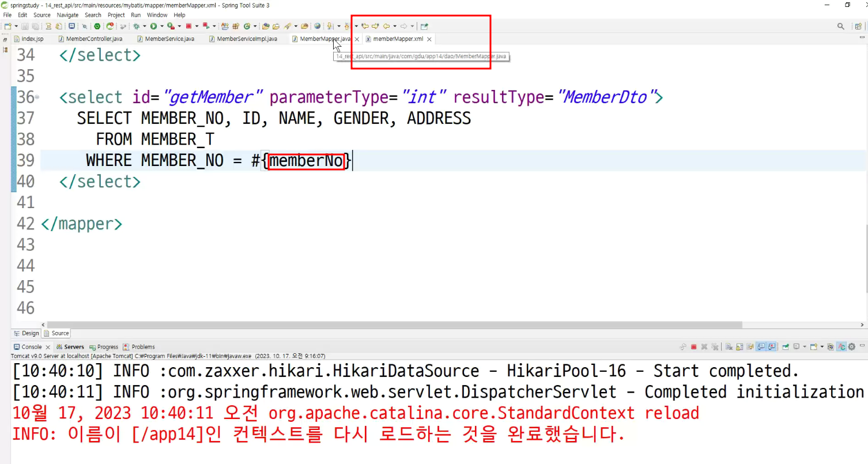Open the Open Console dropdown arrow
The width and height of the screenshot is (868, 464).
[822, 347]
